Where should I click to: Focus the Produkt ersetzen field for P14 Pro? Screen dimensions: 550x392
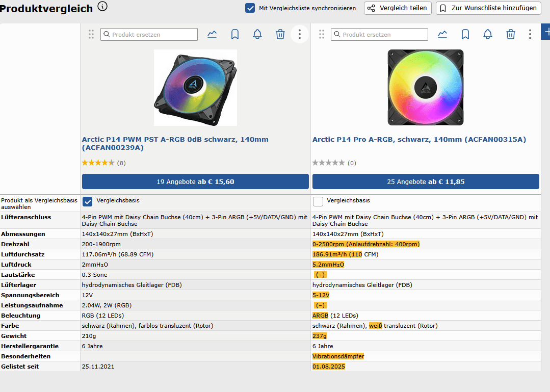click(380, 34)
